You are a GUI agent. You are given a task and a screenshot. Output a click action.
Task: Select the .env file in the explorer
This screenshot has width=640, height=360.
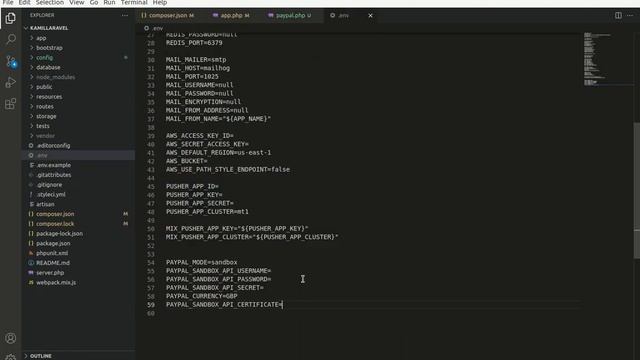(x=78, y=156)
